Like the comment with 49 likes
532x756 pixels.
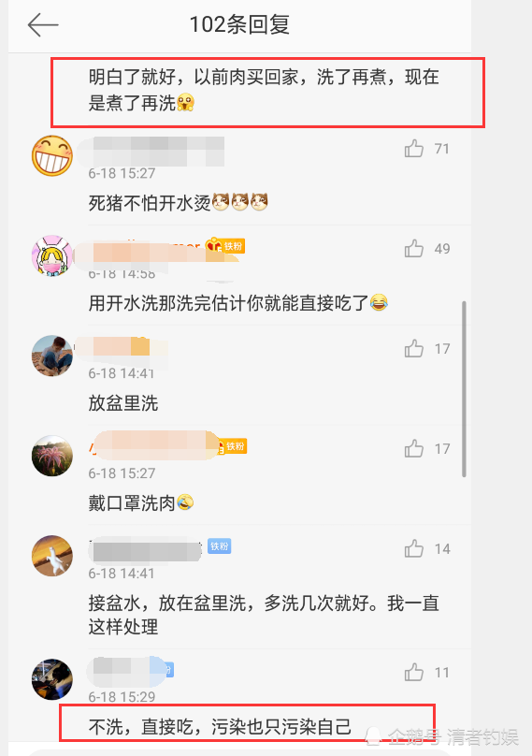(414, 248)
